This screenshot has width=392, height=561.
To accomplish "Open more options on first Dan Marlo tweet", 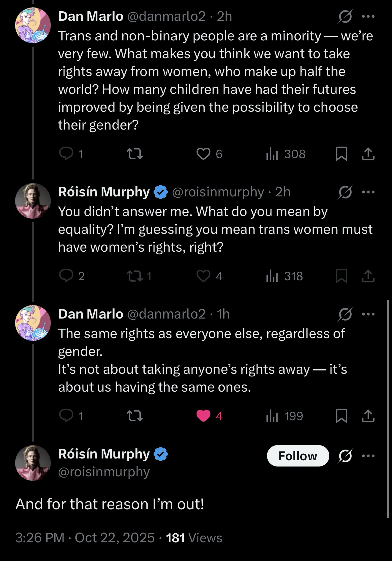I will [x=369, y=16].
